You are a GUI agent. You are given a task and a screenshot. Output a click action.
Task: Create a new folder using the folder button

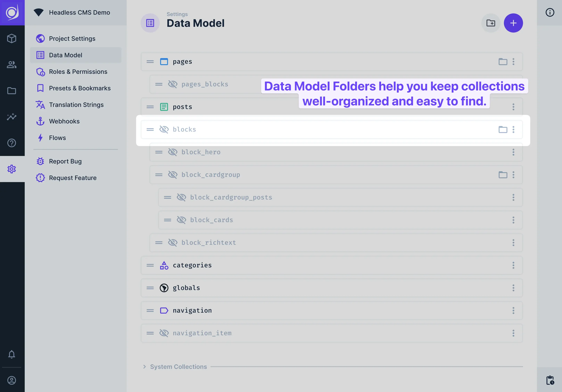pyautogui.click(x=490, y=23)
